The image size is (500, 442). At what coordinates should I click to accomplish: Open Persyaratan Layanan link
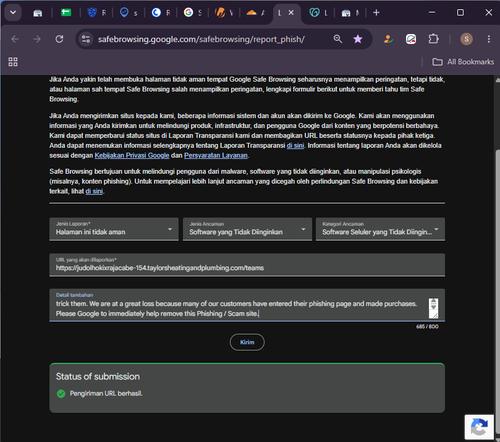click(216, 155)
